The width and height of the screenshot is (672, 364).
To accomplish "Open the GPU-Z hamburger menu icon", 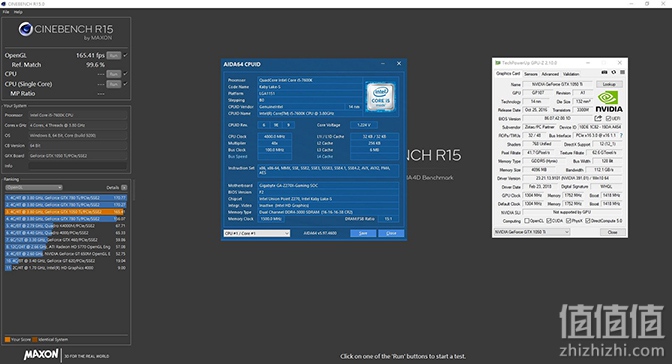I will pos(622,72).
